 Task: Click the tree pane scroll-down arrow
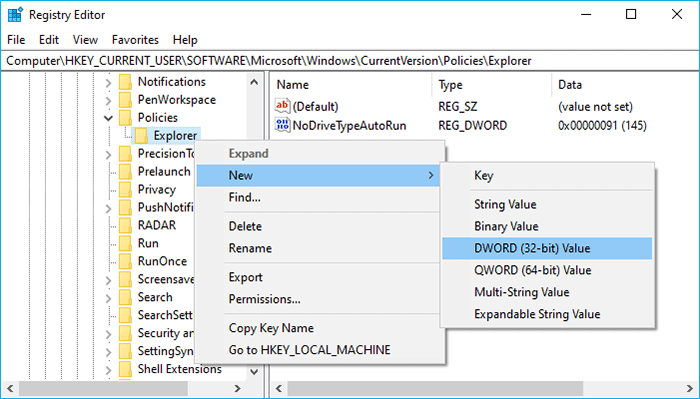[x=254, y=371]
